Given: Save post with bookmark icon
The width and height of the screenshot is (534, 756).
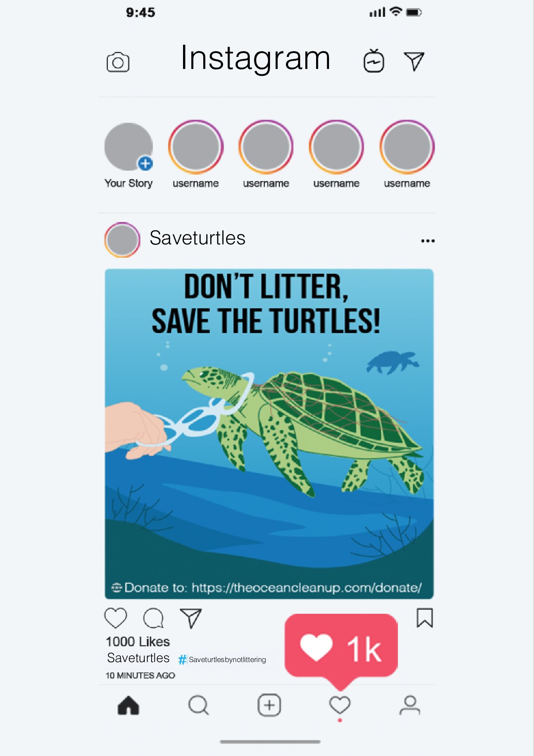Looking at the screenshot, I should (x=425, y=618).
